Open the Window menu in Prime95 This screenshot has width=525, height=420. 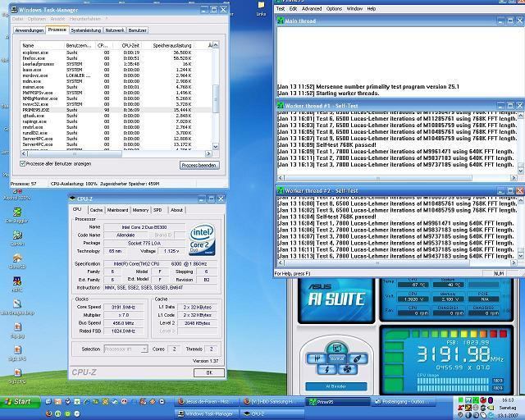(354, 9)
